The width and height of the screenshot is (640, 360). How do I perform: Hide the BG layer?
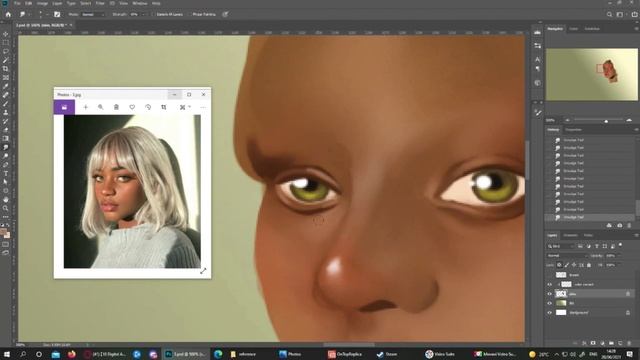pyautogui.click(x=549, y=303)
